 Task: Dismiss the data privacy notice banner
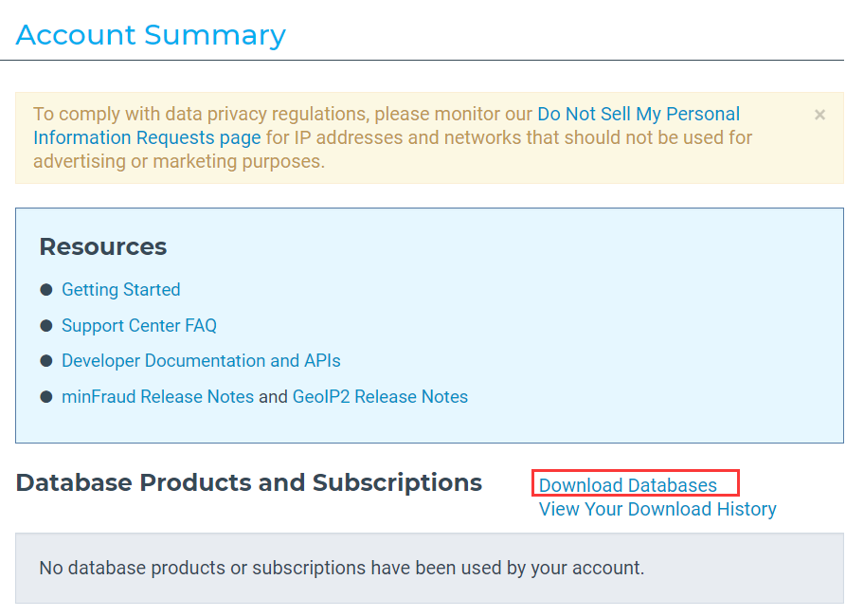[x=819, y=115]
